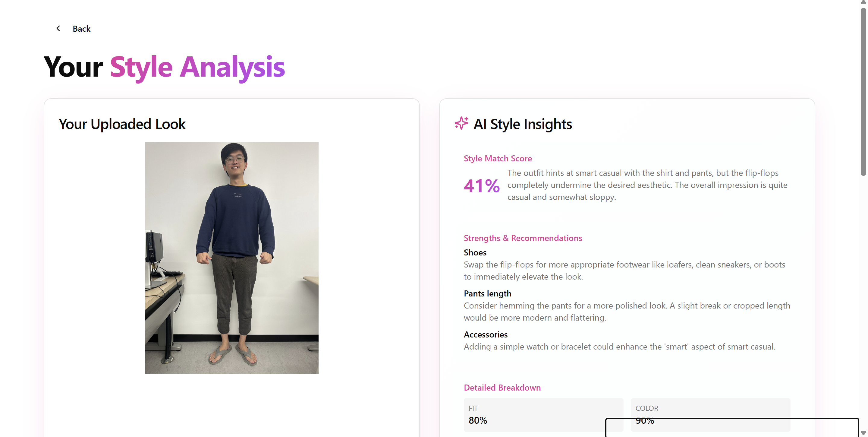Viewport: 868px width, 437px height.
Task: Click the scrollbar up arrow
Action: click(863, 2)
